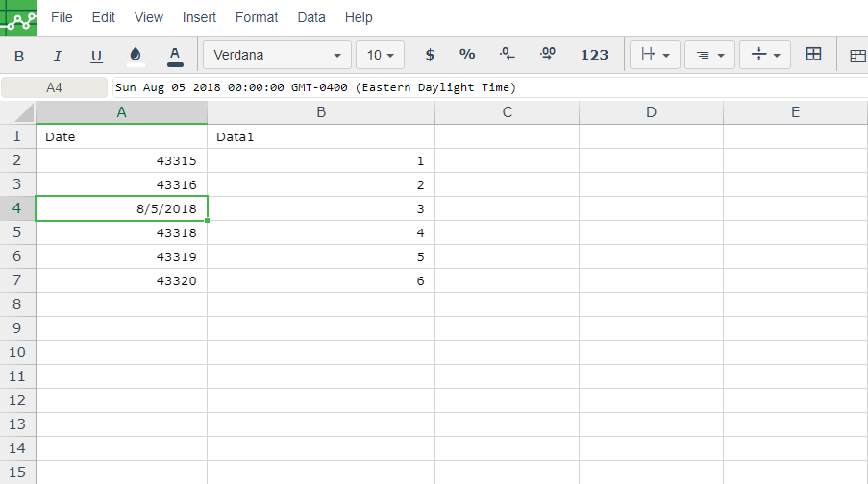The width and height of the screenshot is (868, 484).
Task: Open the Verdana font dropdown
Action: click(x=277, y=56)
